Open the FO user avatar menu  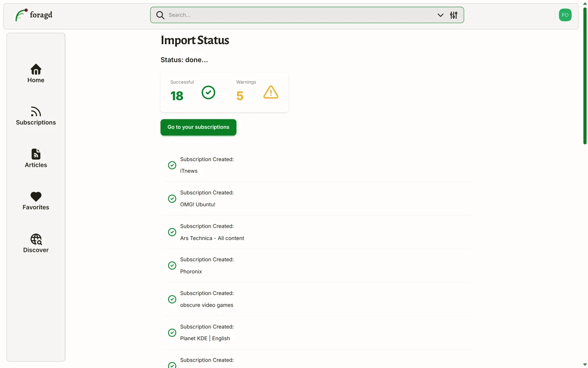tap(565, 15)
